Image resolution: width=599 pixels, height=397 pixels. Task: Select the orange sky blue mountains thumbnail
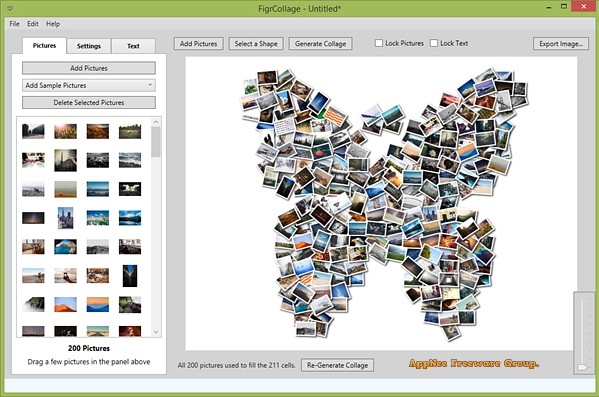coord(98,305)
